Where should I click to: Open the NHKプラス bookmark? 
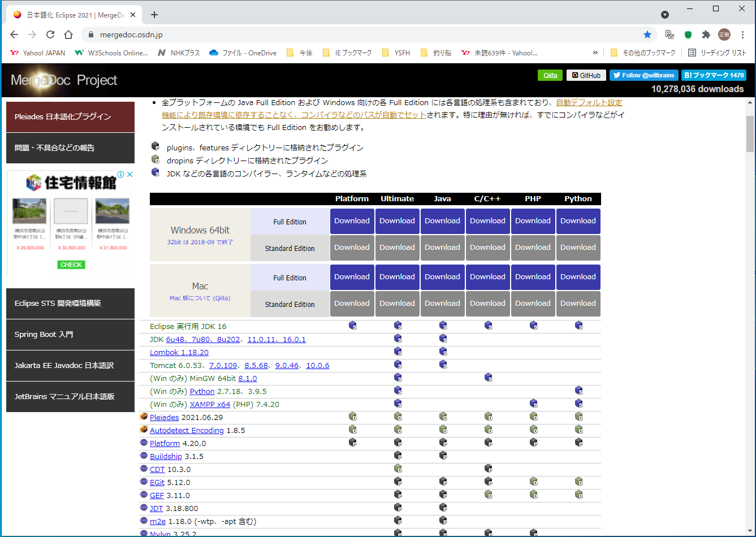point(179,53)
